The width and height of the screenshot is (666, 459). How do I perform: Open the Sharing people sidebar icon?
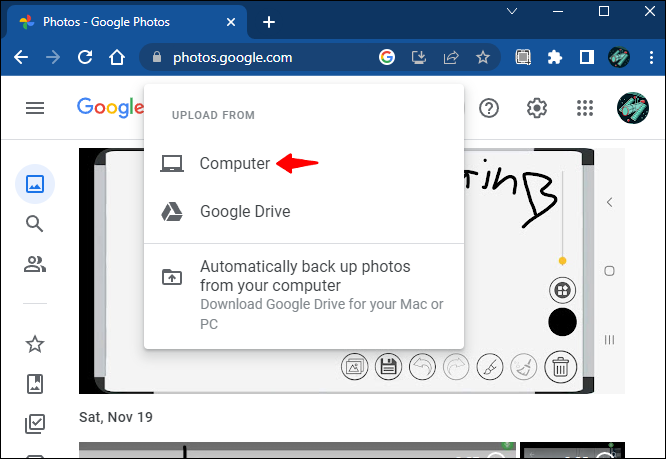pos(35,264)
